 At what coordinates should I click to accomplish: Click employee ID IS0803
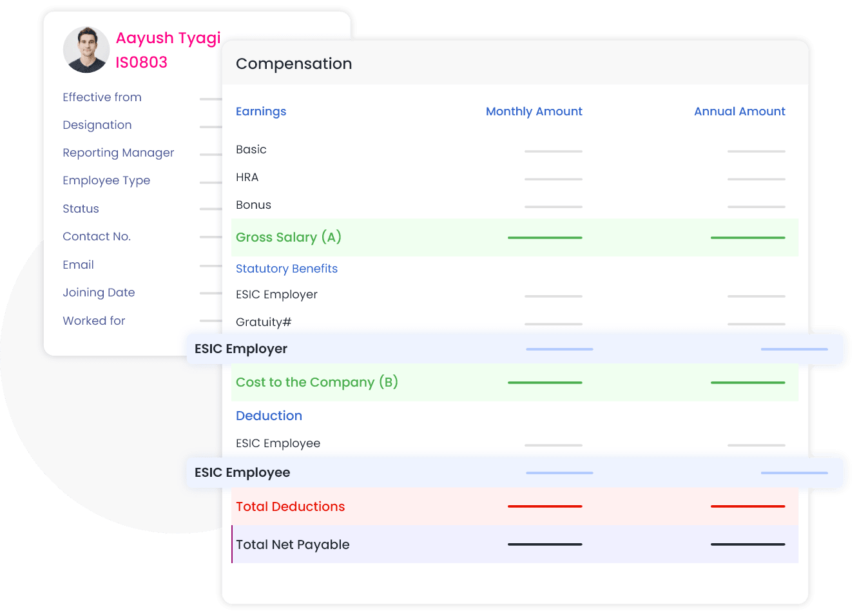point(141,63)
